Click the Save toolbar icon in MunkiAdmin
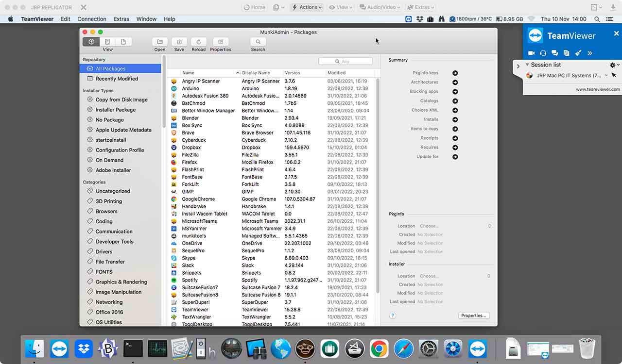Image resolution: width=622 pixels, height=364 pixels. 179,42
